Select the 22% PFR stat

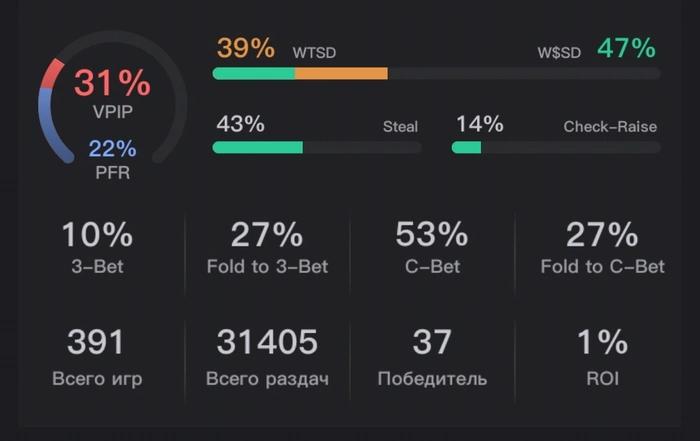click(112, 150)
